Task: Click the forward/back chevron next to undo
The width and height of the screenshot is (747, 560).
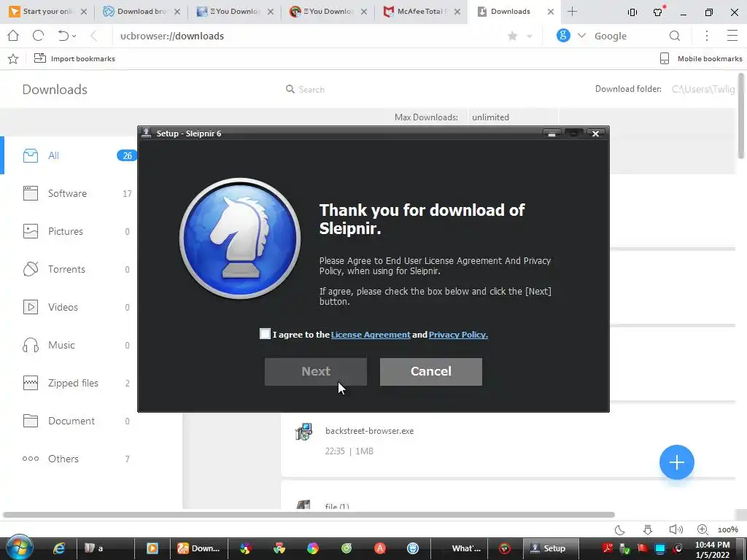Action: 94,36
